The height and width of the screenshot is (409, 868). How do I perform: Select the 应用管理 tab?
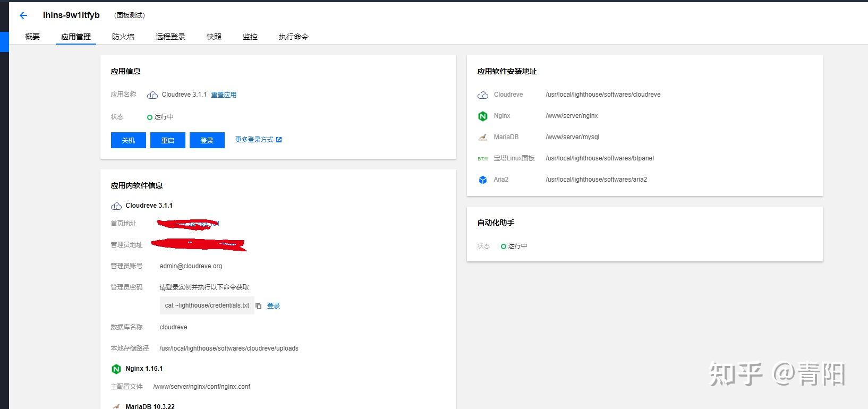click(x=76, y=37)
